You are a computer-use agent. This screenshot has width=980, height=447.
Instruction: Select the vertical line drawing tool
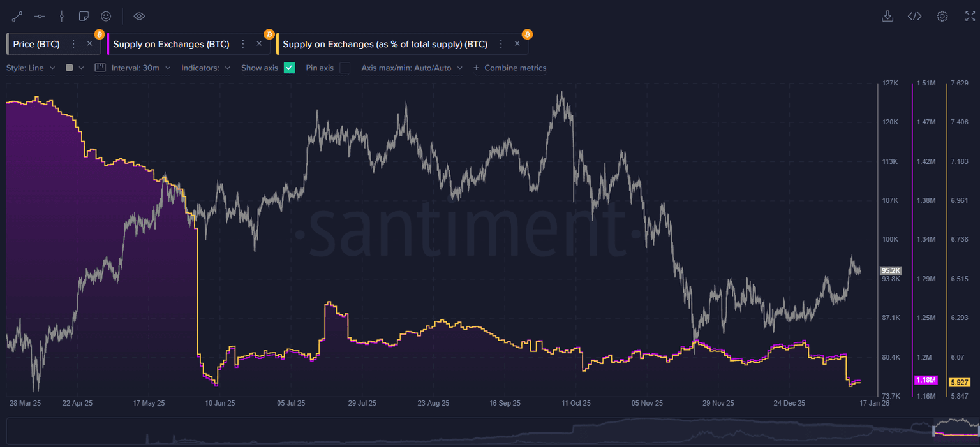pos(62,17)
